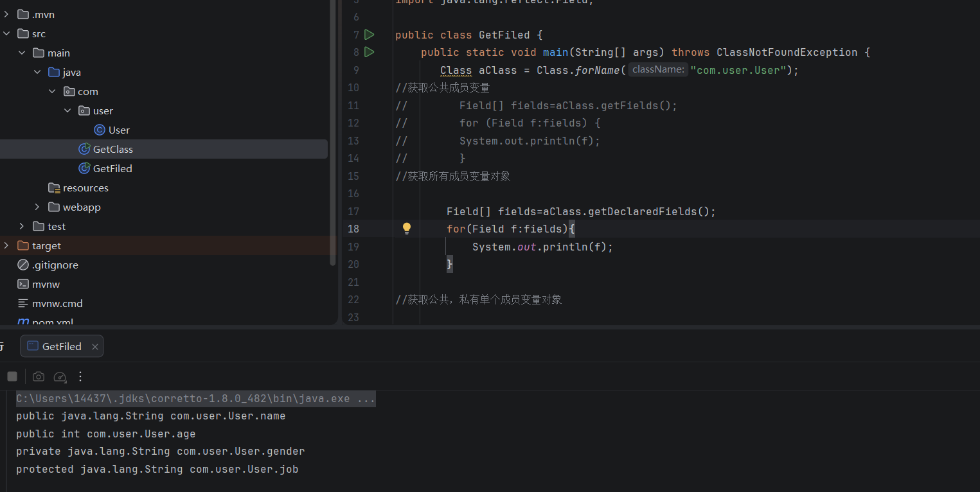Click console line 'public int com.user.User.age'
The image size is (980, 492).
tap(105, 434)
